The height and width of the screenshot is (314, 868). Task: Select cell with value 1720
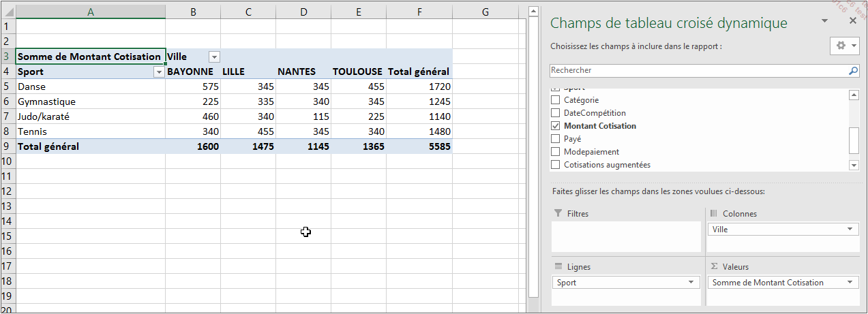[x=419, y=87]
